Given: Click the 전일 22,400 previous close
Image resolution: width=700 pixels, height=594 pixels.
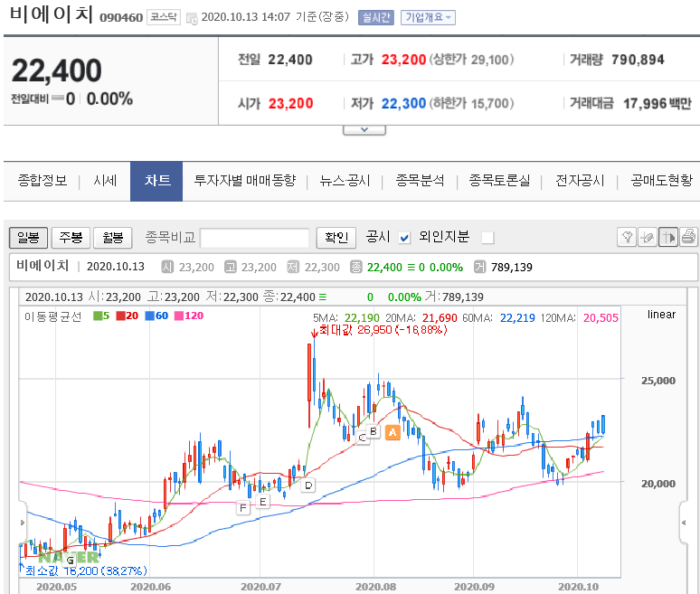Looking at the screenshot, I should pyautogui.click(x=290, y=60).
